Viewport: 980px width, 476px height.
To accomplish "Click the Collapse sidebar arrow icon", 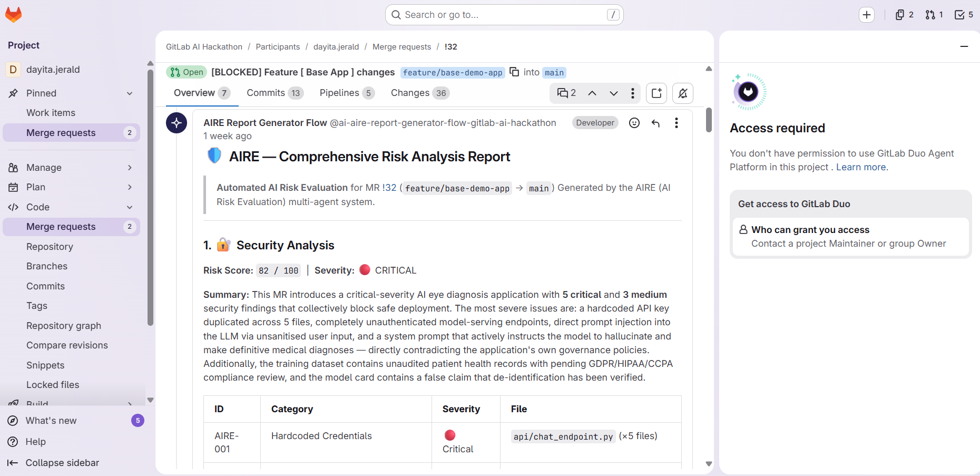I will coord(13,463).
